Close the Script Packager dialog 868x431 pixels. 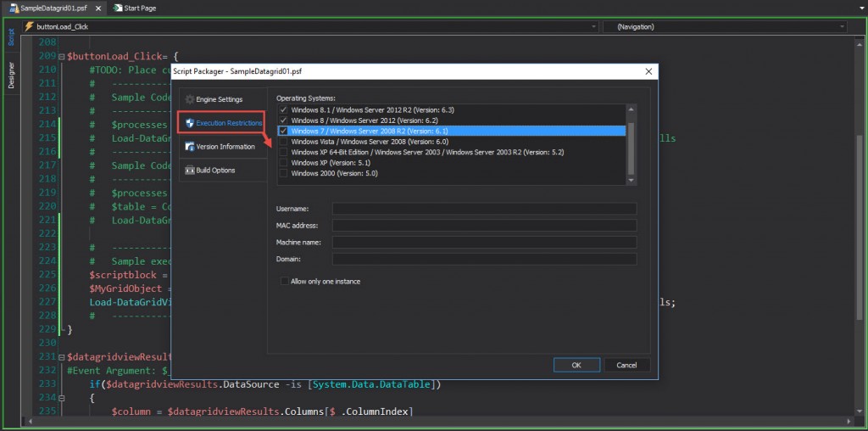(648, 71)
